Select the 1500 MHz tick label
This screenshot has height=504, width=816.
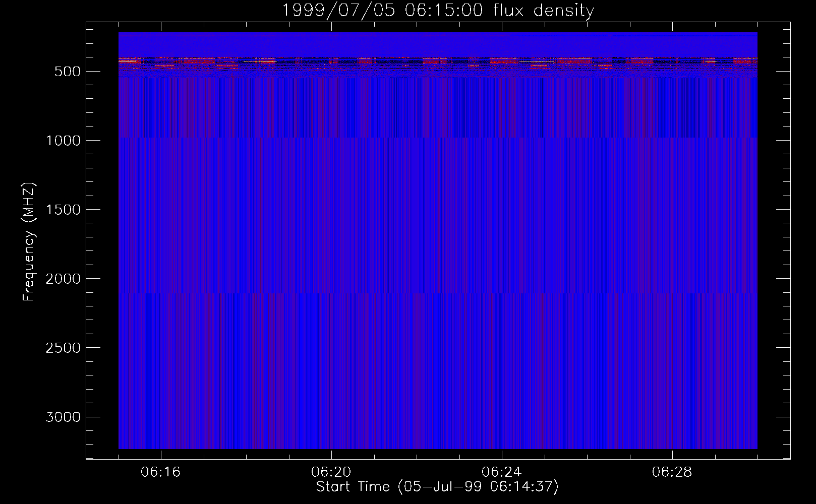63,210
